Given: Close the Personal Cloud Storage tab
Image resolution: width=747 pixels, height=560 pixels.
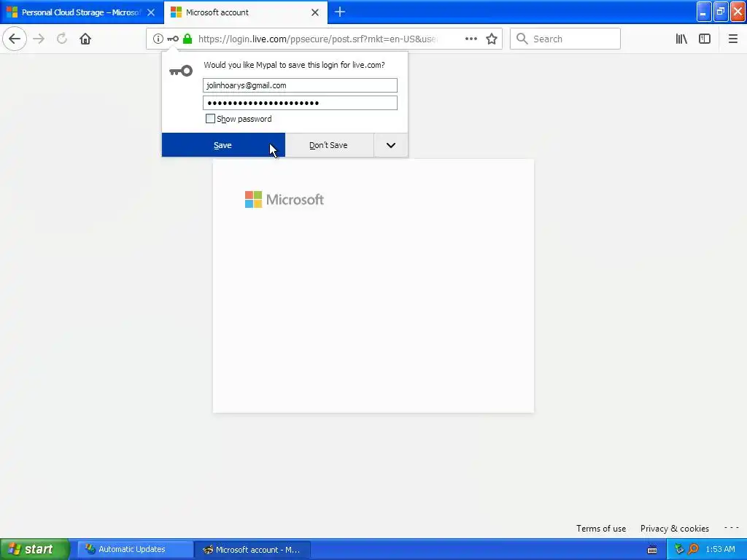Looking at the screenshot, I should coord(151,12).
